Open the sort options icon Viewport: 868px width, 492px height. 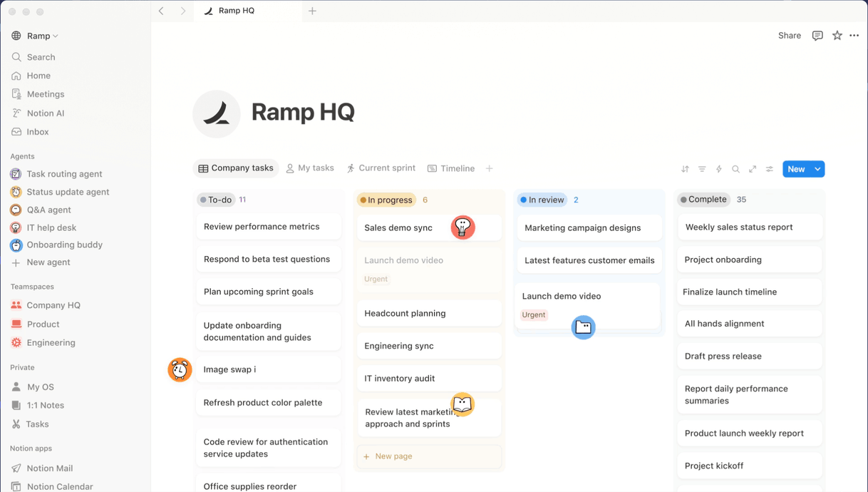(685, 169)
